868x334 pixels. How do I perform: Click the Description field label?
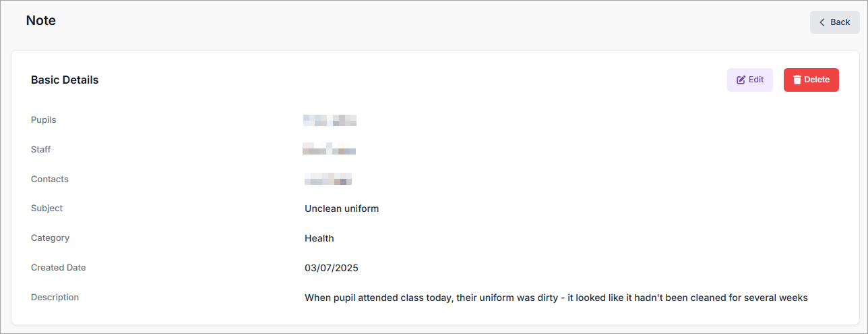[55, 298]
